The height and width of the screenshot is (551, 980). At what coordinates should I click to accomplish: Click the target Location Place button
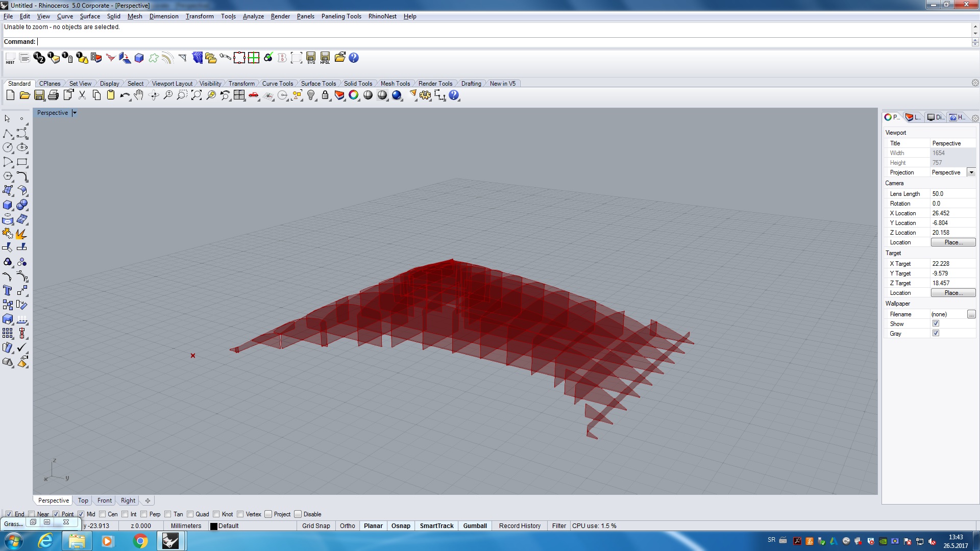click(953, 293)
